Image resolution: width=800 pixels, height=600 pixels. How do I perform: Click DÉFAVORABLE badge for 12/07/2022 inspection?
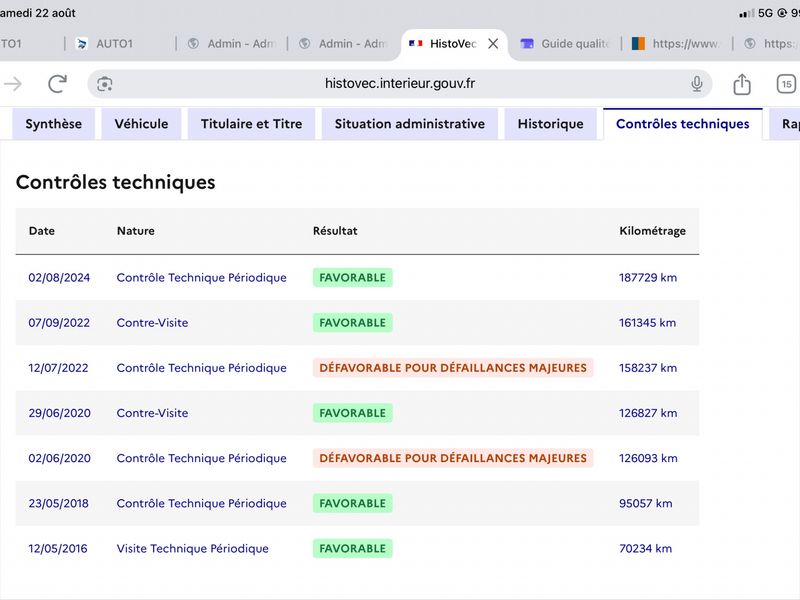pos(453,368)
